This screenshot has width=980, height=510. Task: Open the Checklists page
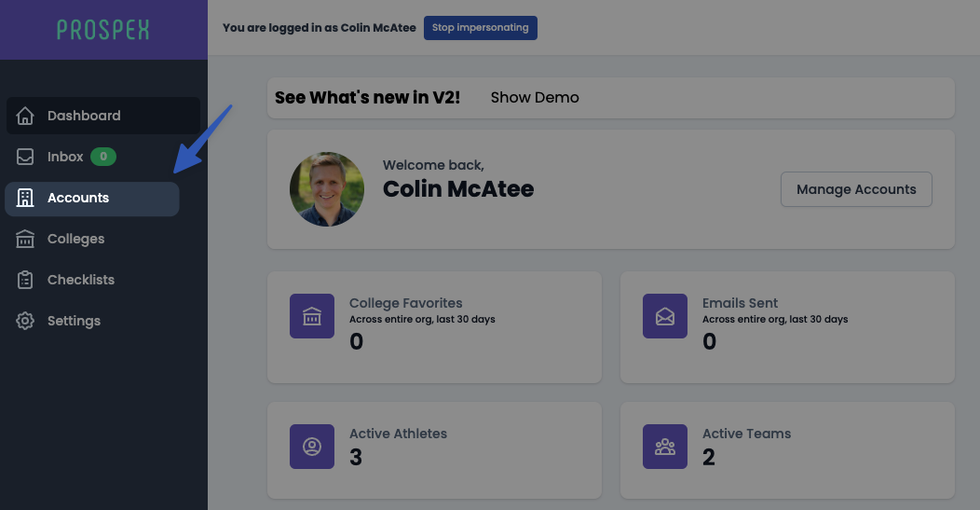click(103, 280)
